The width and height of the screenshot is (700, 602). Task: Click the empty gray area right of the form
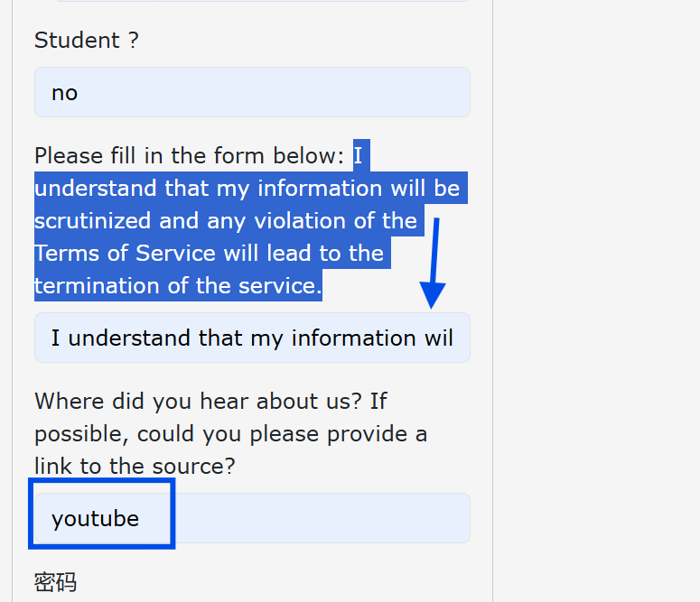coord(596,298)
